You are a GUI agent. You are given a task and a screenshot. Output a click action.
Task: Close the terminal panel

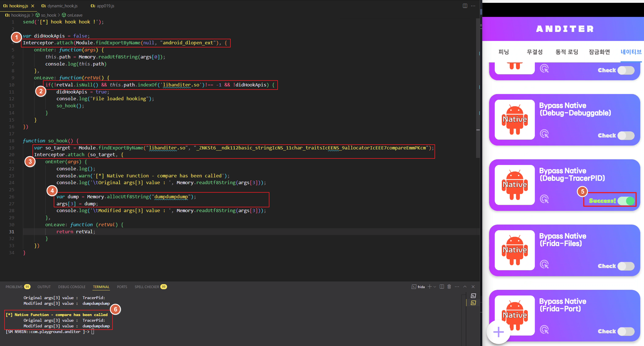click(x=473, y=287)
